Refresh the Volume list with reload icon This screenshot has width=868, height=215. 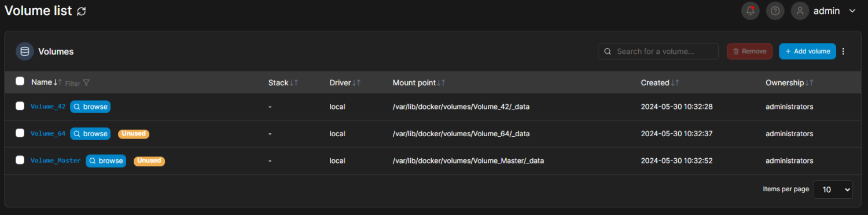[x=82, y=11]
